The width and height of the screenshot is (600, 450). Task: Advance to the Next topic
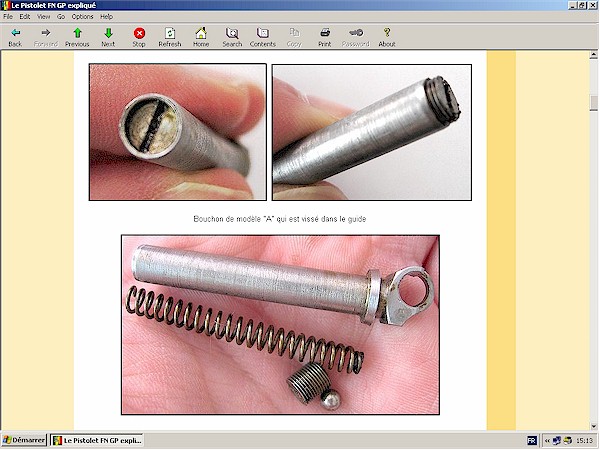[x=108, y=37]
